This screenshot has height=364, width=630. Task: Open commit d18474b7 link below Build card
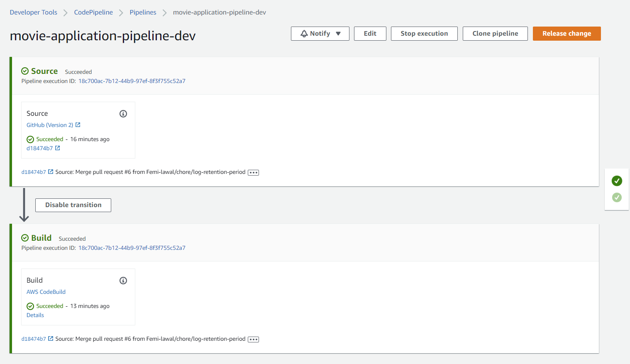pyautogui.click(x=34, y=339)
